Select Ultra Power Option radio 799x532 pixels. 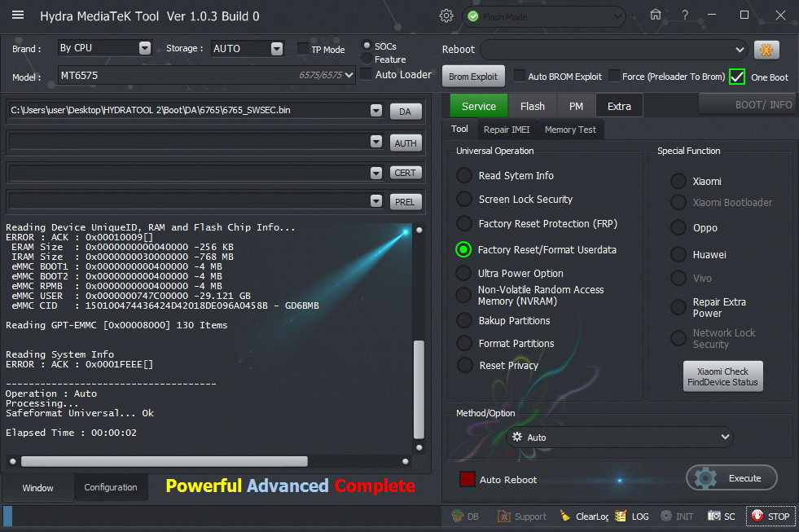[x=463, y=273]
